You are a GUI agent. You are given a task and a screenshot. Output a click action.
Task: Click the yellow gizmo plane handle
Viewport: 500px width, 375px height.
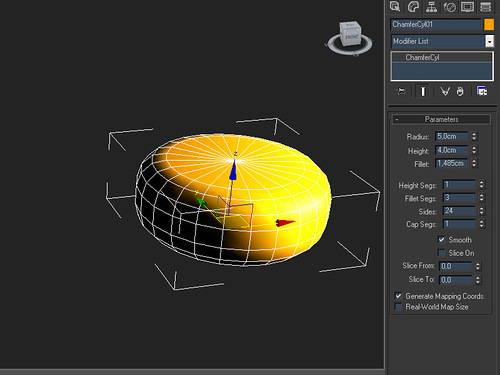coord(235,221)
